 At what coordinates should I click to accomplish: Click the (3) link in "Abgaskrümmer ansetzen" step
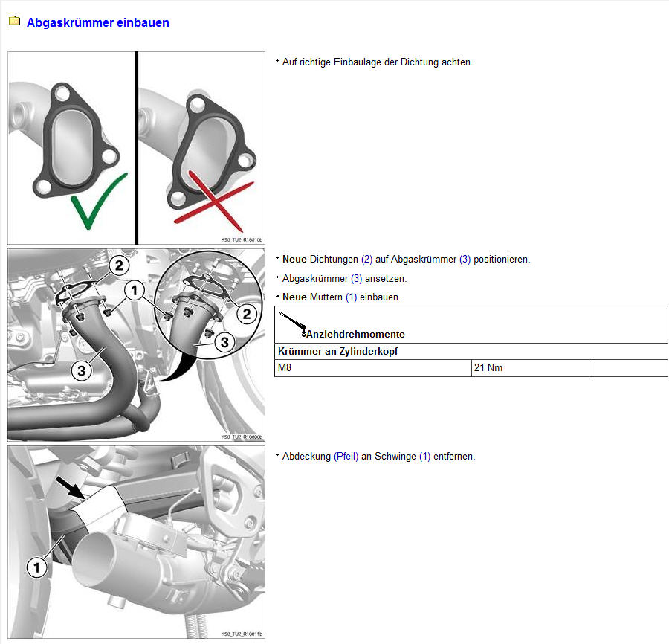coord(356,278)
